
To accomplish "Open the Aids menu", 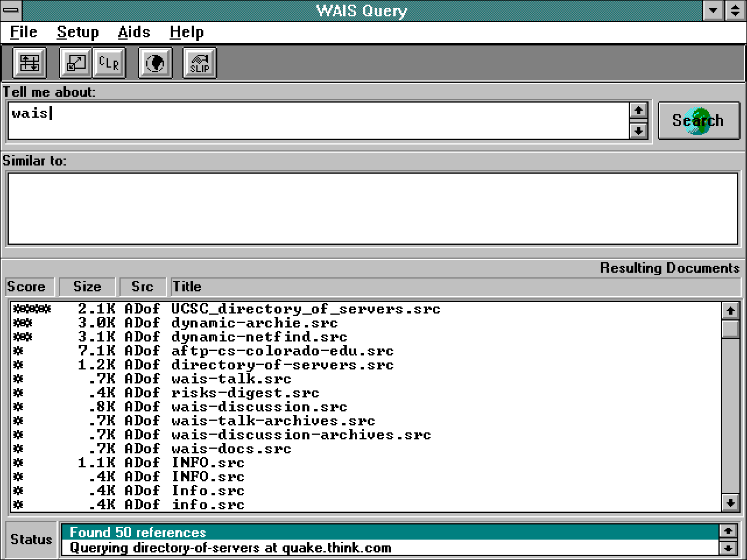I will pyautogui.click(x=134, y=32).
